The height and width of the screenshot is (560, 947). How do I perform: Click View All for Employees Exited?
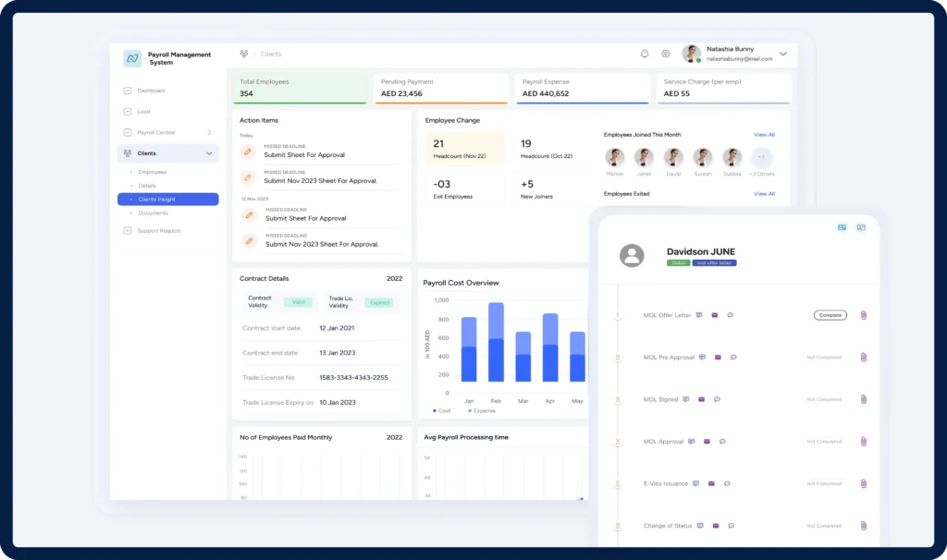tap(764, 194)
